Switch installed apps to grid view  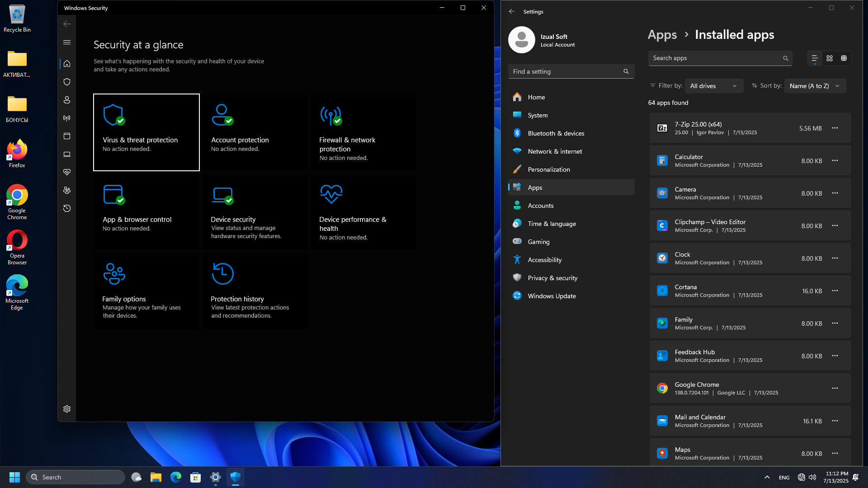point(830,58)
